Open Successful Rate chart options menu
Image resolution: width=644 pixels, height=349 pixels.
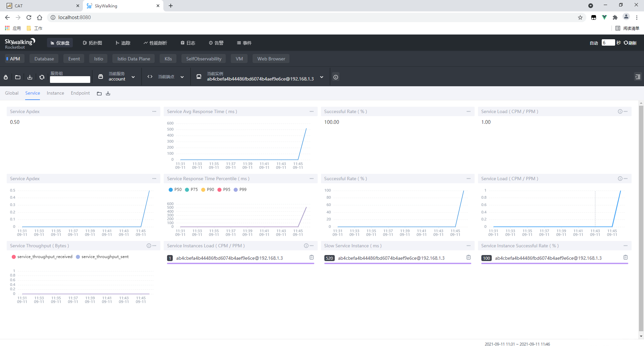469,179
